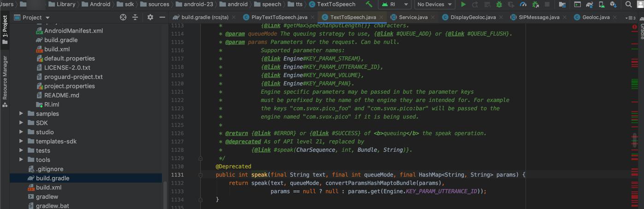Click the Select Opened File crosshair icon
This screenshot has width=644, height=209.
click(x=123, y=17)
